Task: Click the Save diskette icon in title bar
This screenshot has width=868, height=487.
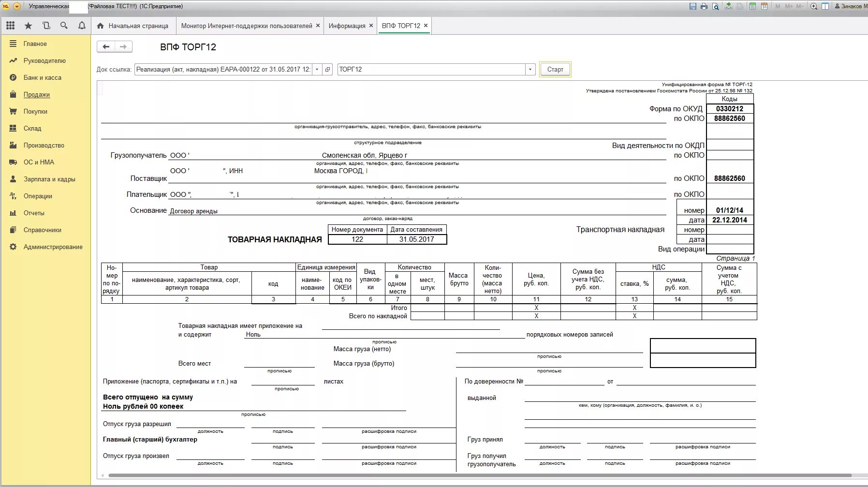Action: click(x=693, y=6)
